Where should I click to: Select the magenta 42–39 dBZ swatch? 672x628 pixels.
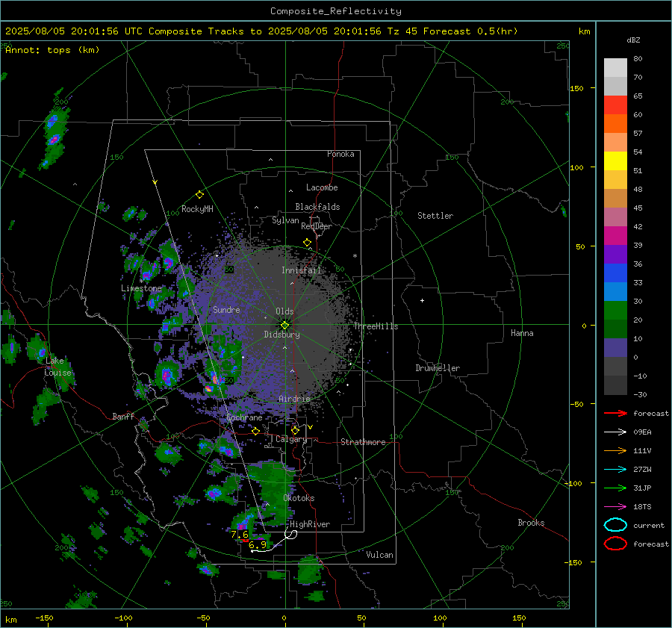pos(615,236)
